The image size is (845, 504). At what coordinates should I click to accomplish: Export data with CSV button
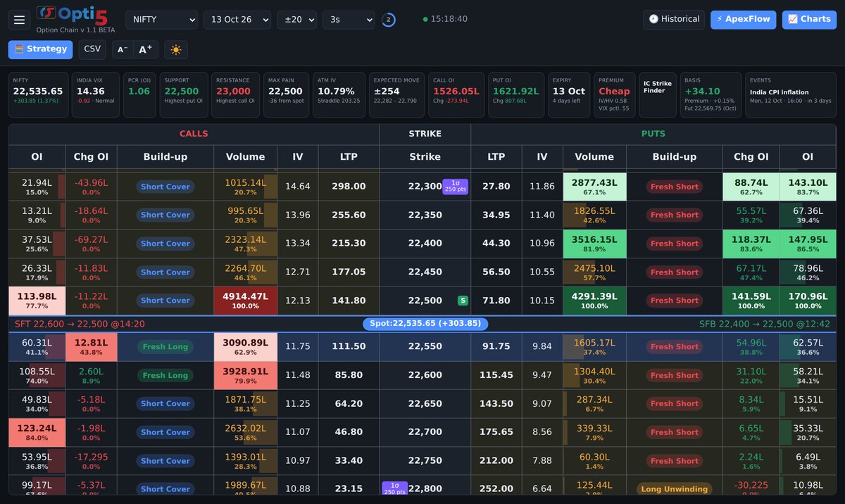click(x=92, y=49)
